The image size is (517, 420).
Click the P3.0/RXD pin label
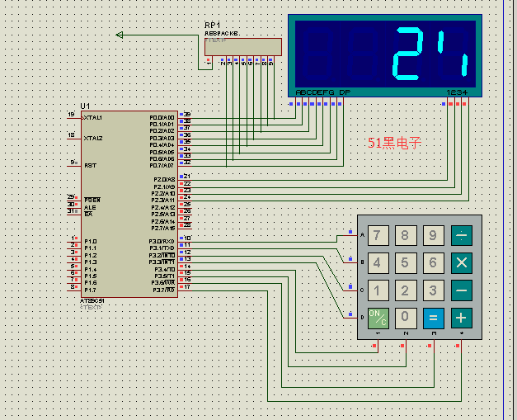pyautogui.click(x=162, y=242)
